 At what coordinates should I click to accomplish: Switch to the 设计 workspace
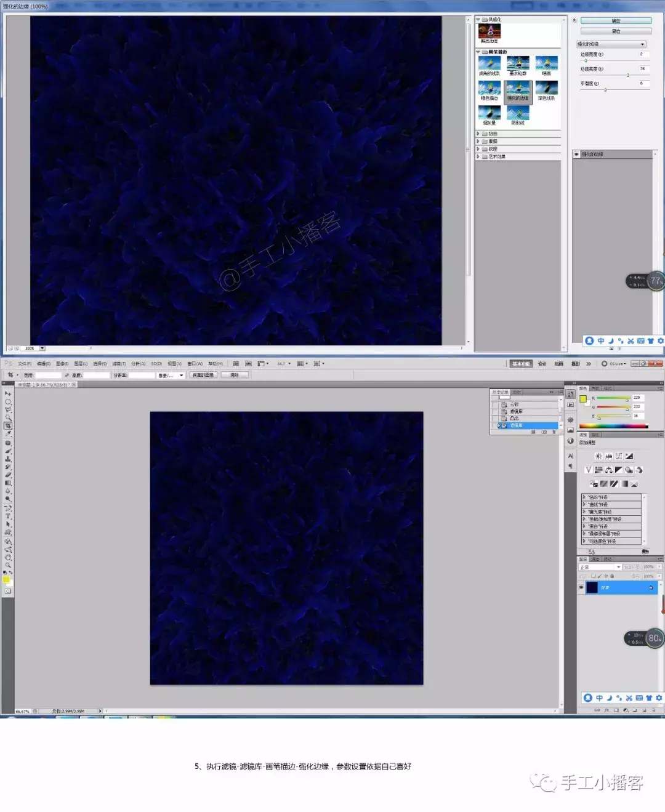click(x=542, y=364)
